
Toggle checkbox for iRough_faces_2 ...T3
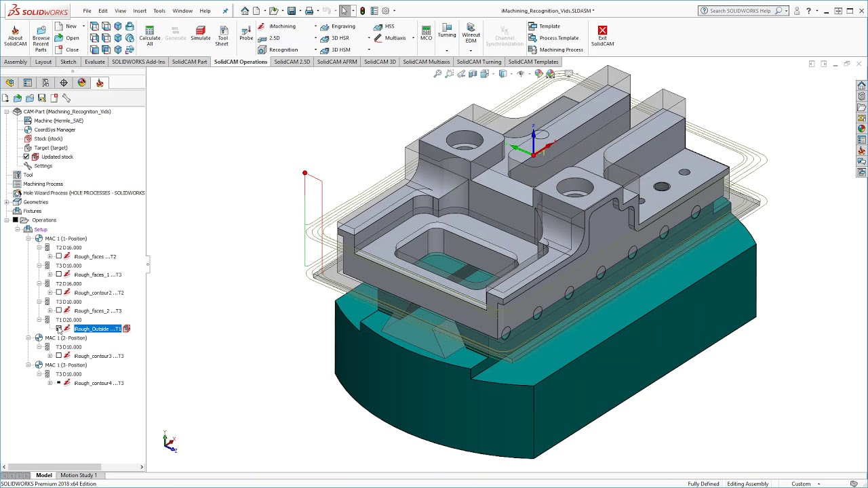pyautogui.click(x=58, y=310)
